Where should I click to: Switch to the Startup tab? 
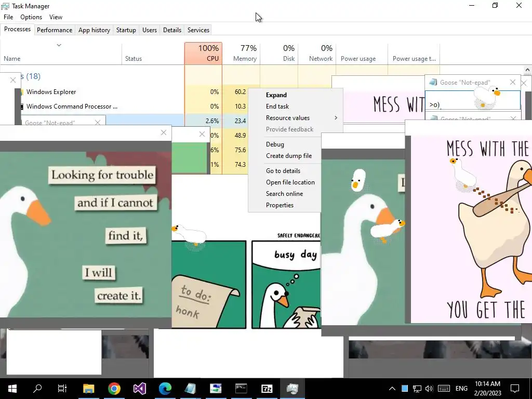[126, 30]
